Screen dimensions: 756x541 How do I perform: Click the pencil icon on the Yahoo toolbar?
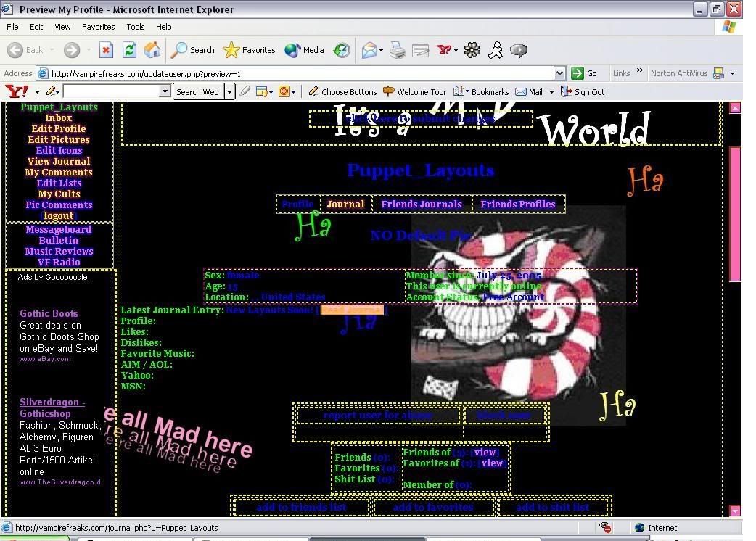click(51, 91)
